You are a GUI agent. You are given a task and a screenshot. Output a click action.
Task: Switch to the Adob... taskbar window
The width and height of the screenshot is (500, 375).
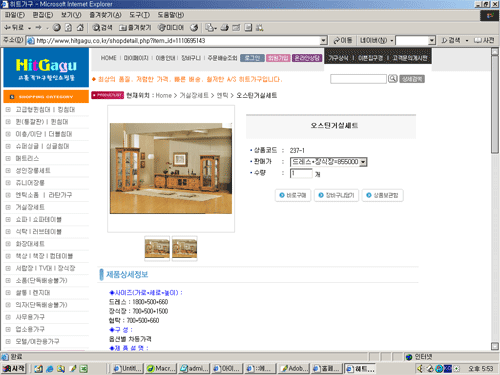click(x=295, y=368)
